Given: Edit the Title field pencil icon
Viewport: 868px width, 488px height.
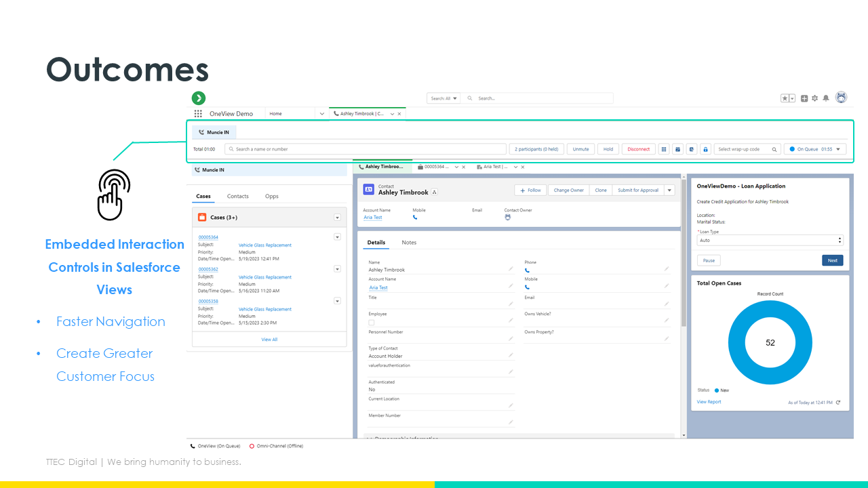Looking at the screenshot, I should [511, 304].
